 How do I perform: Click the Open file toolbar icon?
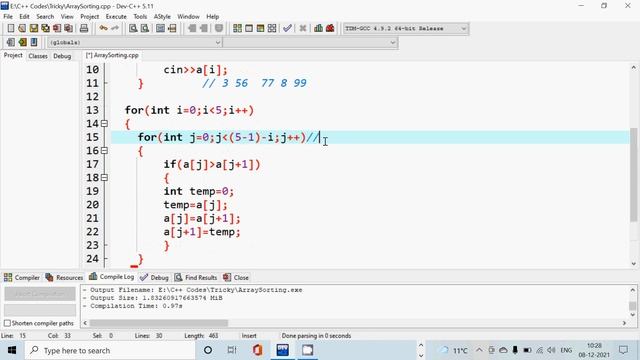(22, 28)
